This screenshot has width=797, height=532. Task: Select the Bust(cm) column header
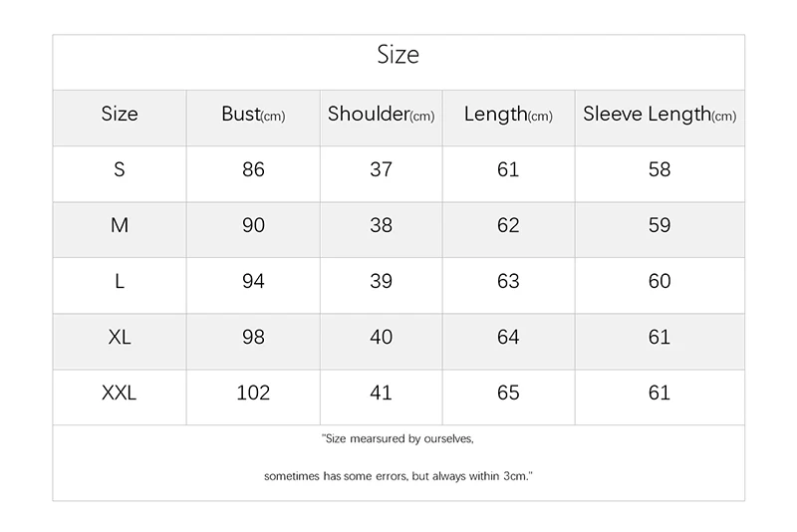[x=253, y=115]
